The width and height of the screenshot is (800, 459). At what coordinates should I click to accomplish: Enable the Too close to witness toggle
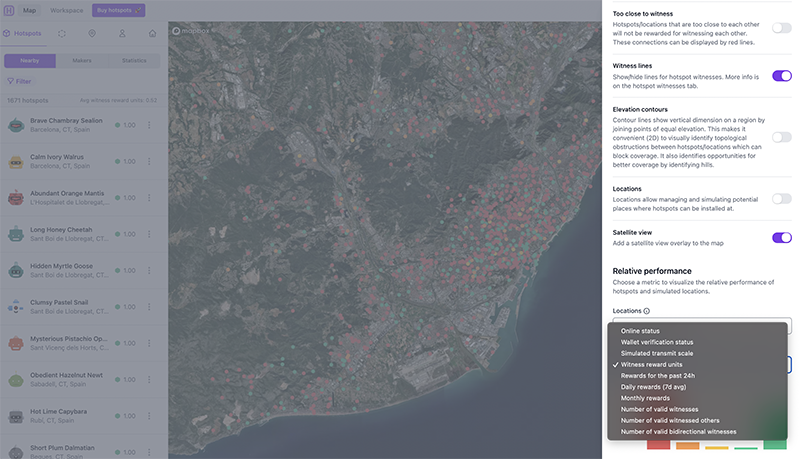[x=781, y=28]
